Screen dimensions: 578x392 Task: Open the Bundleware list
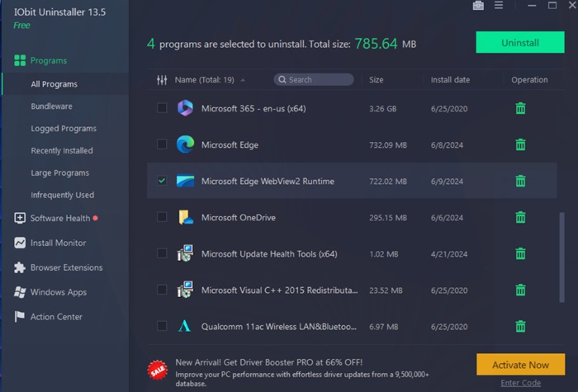[x=51, y=106]
